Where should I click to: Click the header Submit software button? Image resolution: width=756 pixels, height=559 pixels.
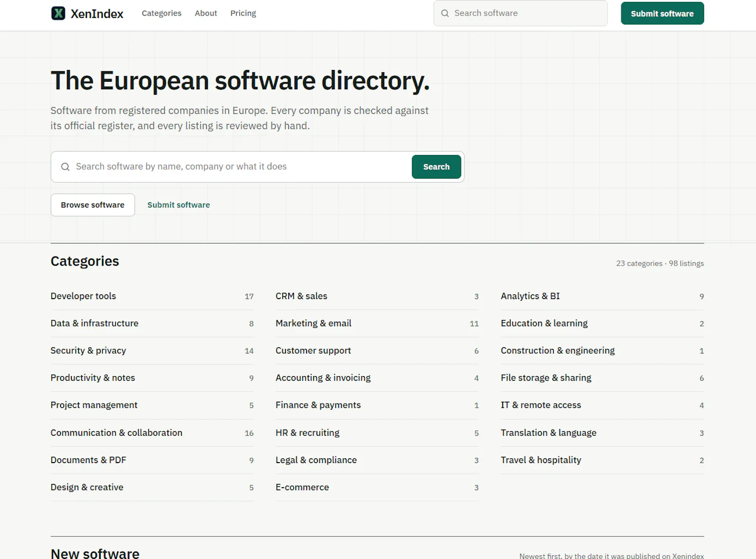point(662,13)
